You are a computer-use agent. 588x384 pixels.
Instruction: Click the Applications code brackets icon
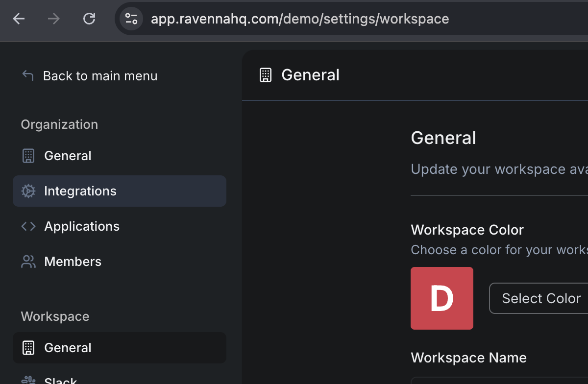click(28, 226)
